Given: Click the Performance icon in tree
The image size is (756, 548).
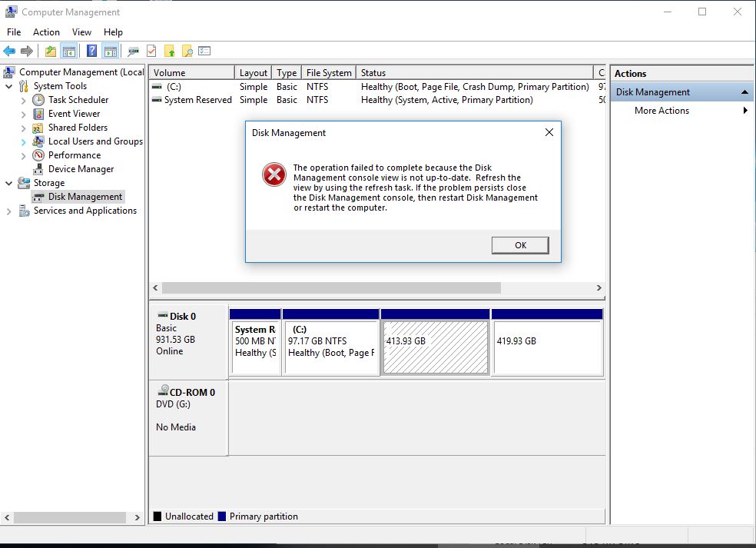Looking at the screenshot, I should pyautogui.click(x=38, y=155).
